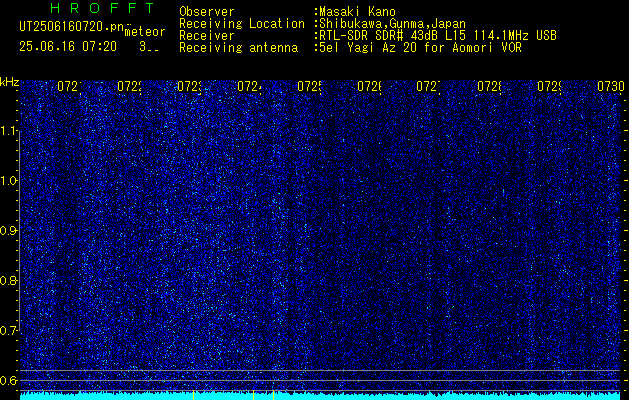The width and height of the screenshot is (629, 400).
Task: Jump to the 0727 time marker
Action: [x=428, y=86]
